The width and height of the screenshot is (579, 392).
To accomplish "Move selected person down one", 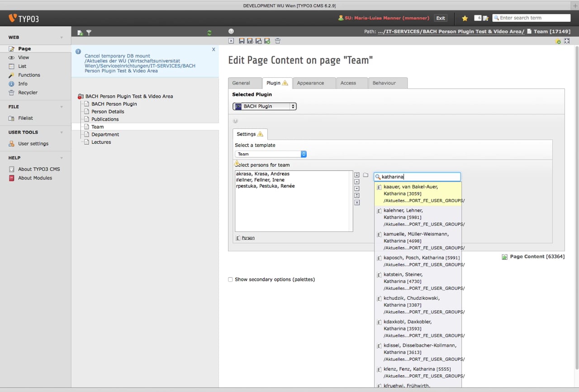I will [x=357, y=189].
